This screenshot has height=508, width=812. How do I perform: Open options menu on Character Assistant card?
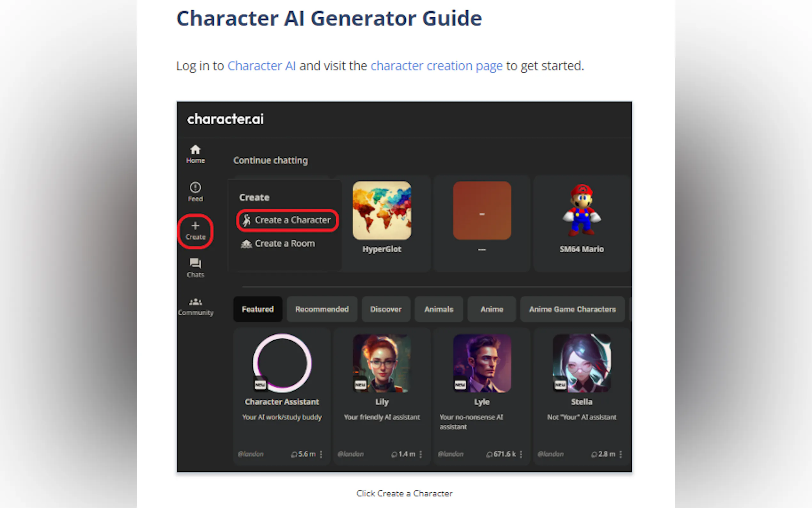click(321, 454)
